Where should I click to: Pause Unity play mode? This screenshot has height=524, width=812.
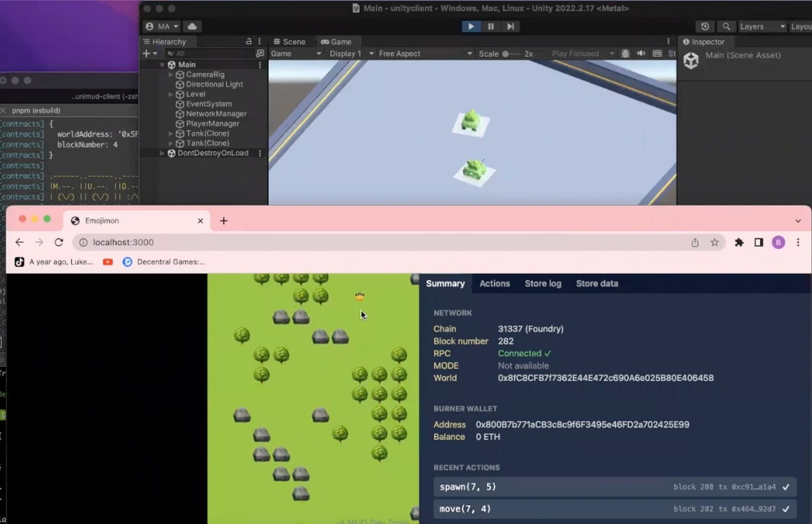coord(491,26)
